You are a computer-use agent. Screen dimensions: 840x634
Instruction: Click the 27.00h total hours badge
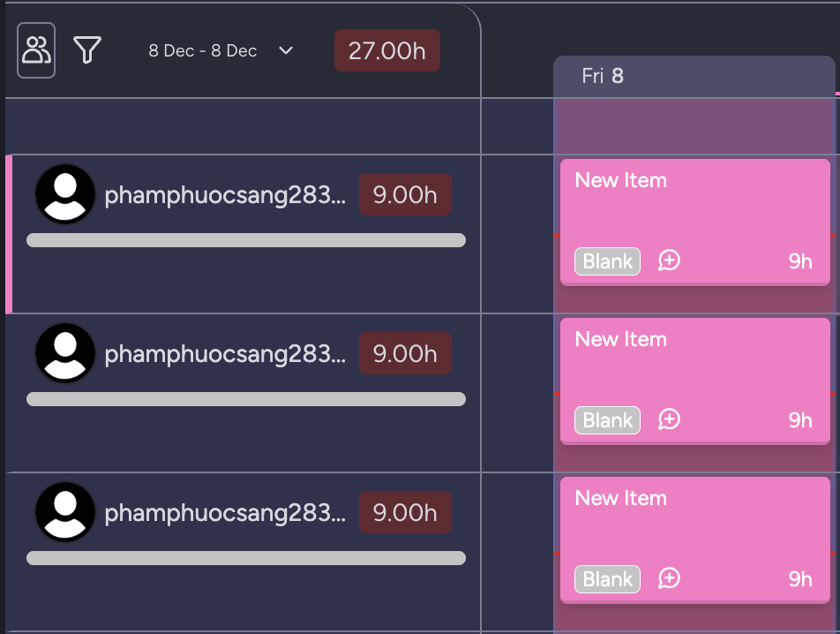[387, 50]
